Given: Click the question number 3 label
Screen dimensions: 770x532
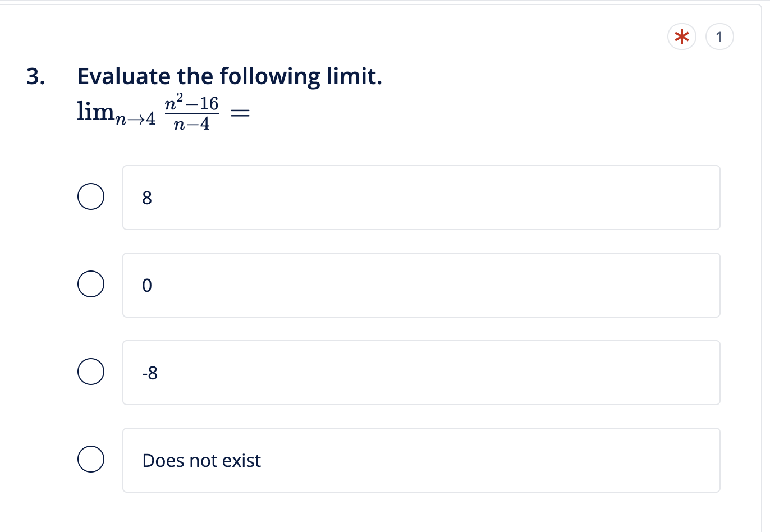Looking at the screenshot, I should 34,76.
